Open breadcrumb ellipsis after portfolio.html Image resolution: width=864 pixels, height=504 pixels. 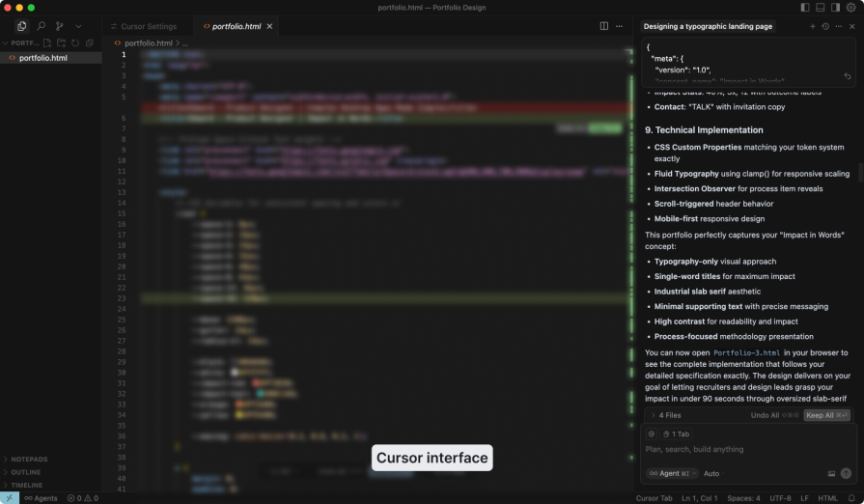[185, 42]
